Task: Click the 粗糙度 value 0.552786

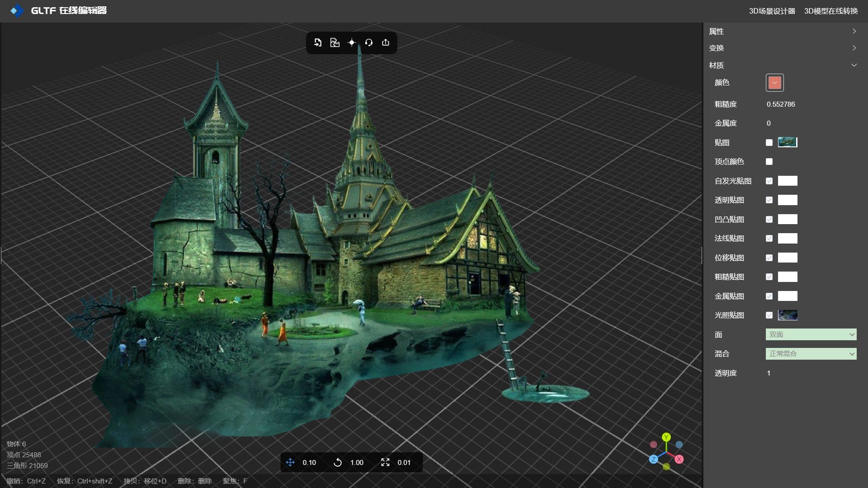Action: (x=781, y=104)
